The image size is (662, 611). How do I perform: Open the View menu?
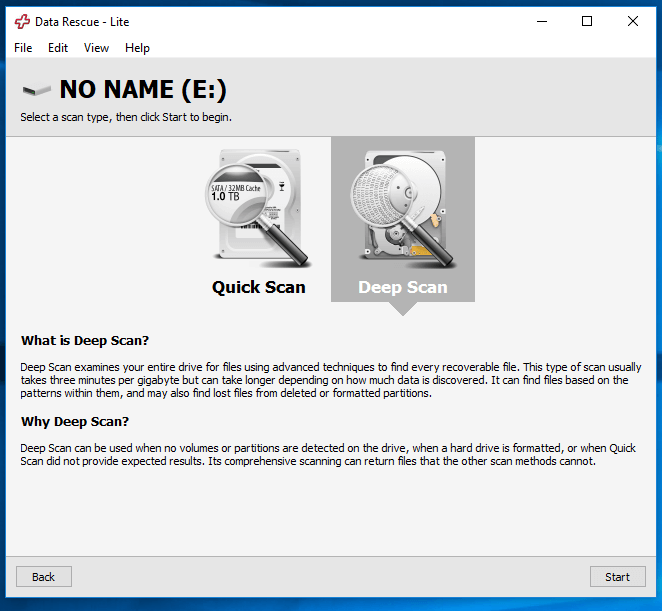click(96, 48)
